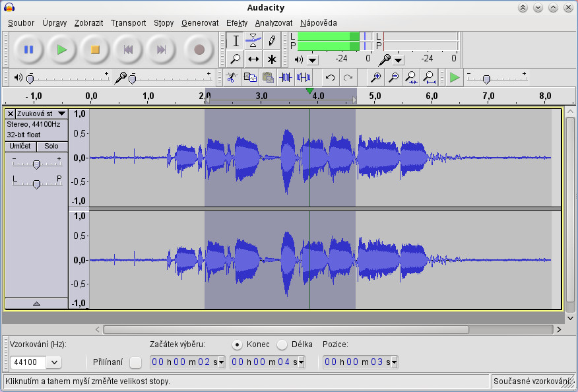Open the selection start time format menu
Image resolution: width=578 pixels, height=392 pixels.
[221, 362]
